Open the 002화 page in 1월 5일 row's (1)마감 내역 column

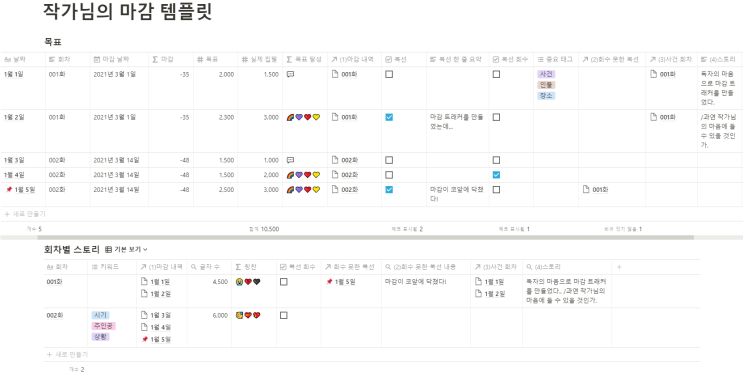tap(345, 190)
